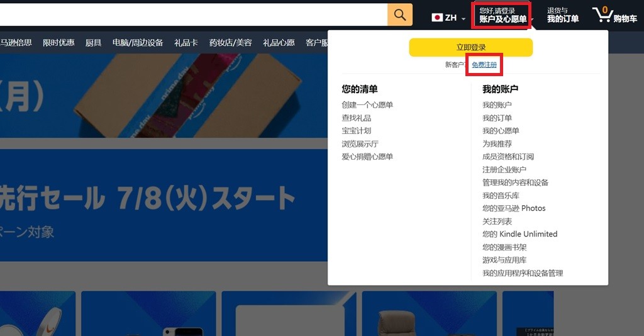
Task: Open 您的 Kindle Unlimited link
Action: tap(520, 234)
